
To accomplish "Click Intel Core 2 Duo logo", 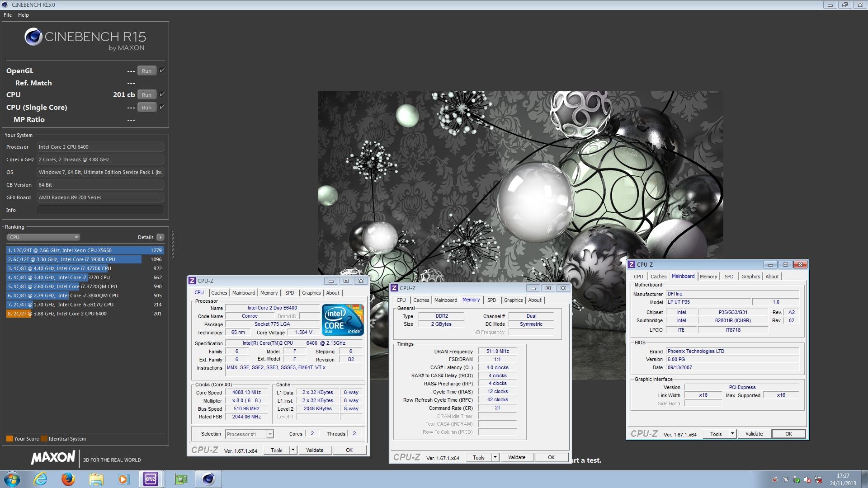I will [343, 319].
